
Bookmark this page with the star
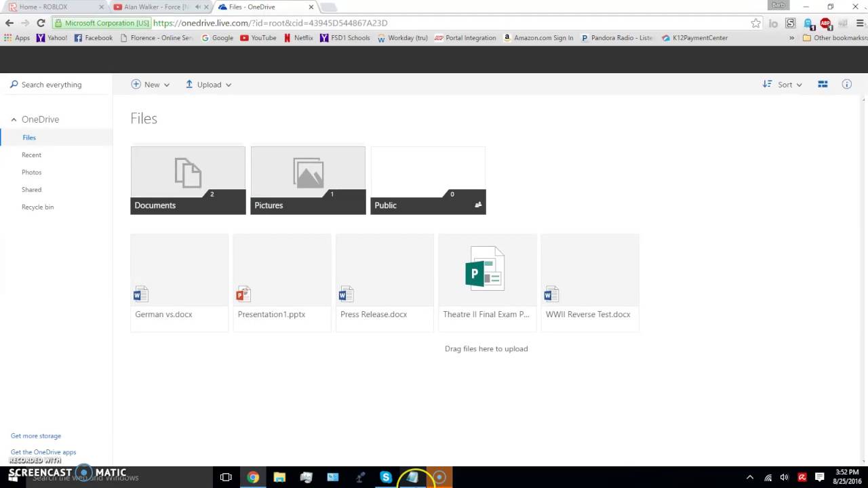755,23
